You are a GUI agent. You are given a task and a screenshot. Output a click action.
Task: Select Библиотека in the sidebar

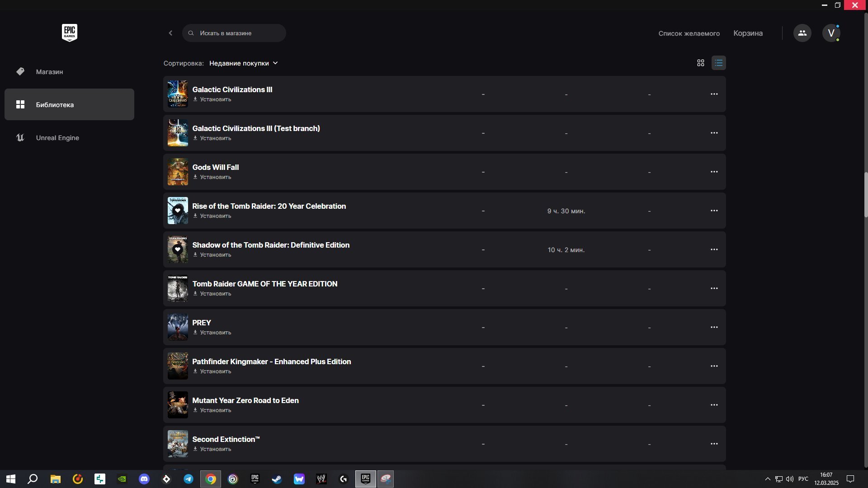tap(69, 104)
